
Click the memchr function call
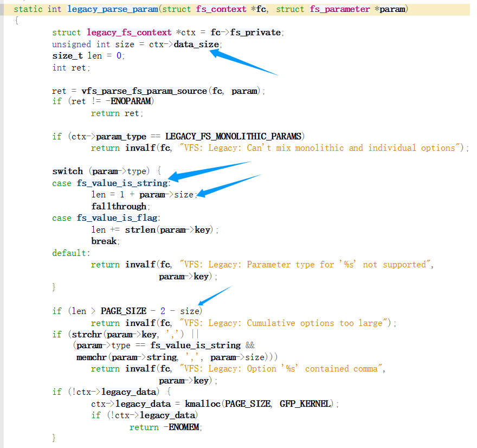click(x=92, y=357)
